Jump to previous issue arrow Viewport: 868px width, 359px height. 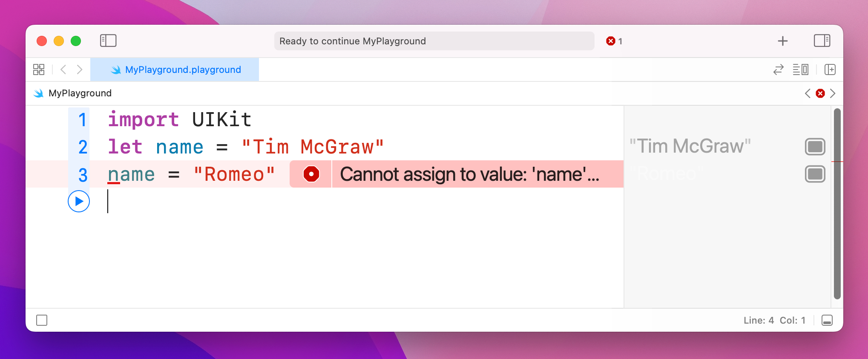coord(808,93)
